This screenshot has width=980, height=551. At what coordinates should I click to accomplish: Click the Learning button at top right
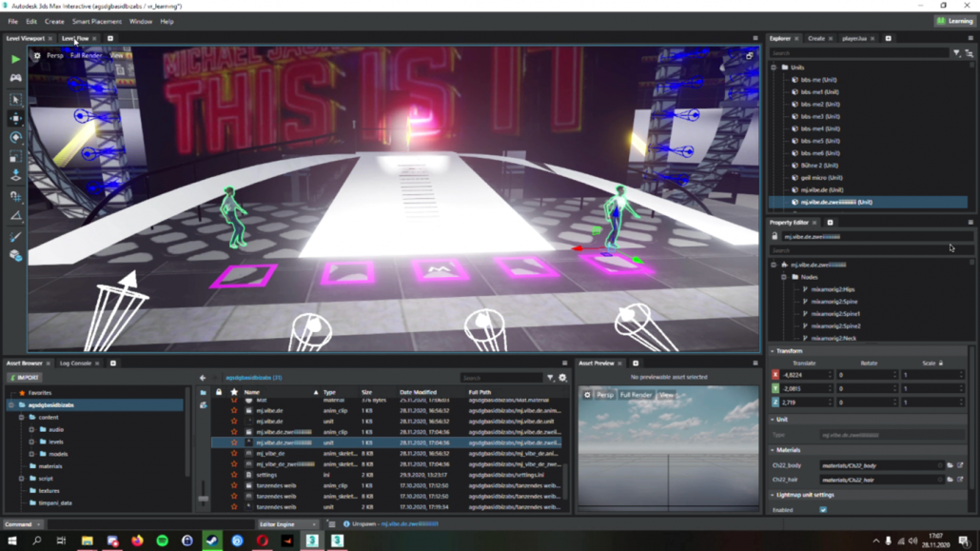[x=953, y=21]
